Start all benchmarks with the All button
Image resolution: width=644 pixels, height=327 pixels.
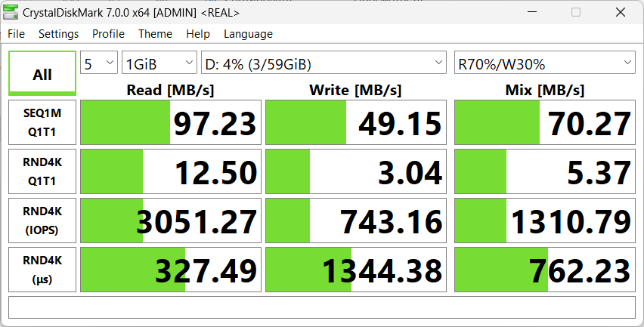(x=42, y=73)
